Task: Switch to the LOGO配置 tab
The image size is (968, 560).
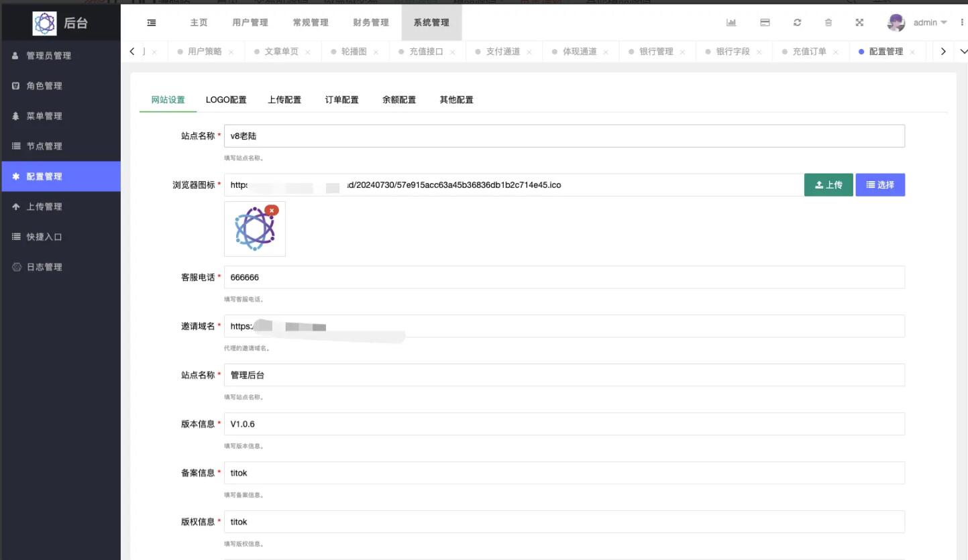Action: click(226, 100)
